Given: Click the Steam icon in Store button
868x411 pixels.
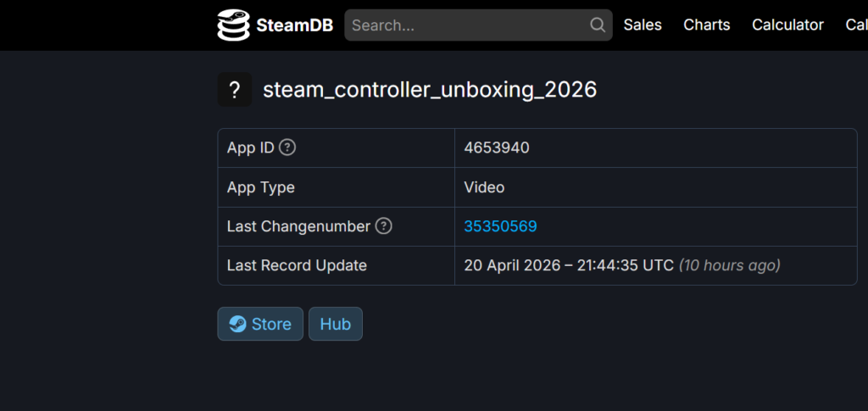Looking at the screenshot, I should 237,324.
